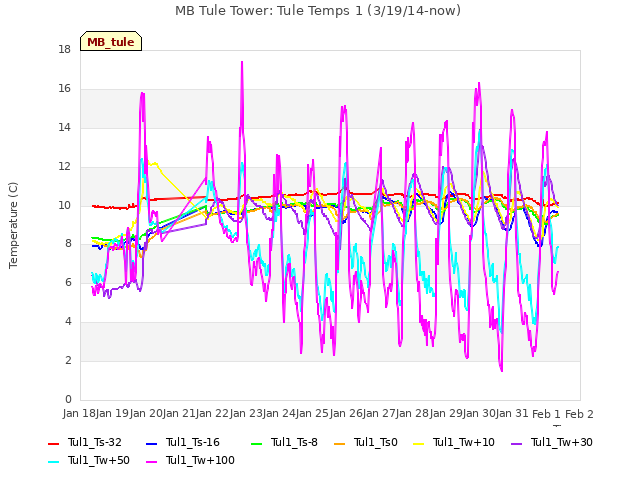Click the Feb 2 x-axis tick label
This screenshot has width=640, height=480.
580,414
